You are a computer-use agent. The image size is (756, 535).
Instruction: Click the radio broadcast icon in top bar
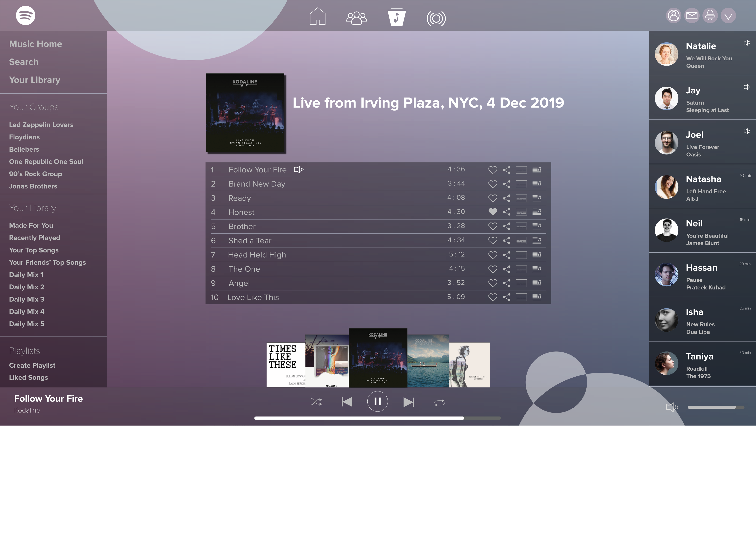tap(436, 18)
